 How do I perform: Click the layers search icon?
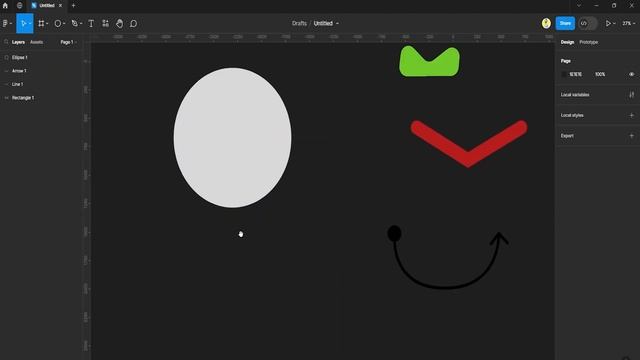point(6,42)
